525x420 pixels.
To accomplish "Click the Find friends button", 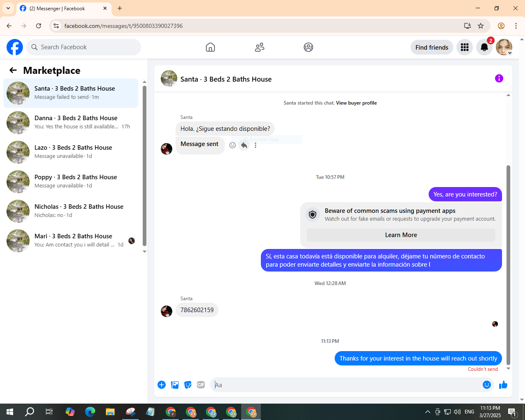I will coord(432,47).
